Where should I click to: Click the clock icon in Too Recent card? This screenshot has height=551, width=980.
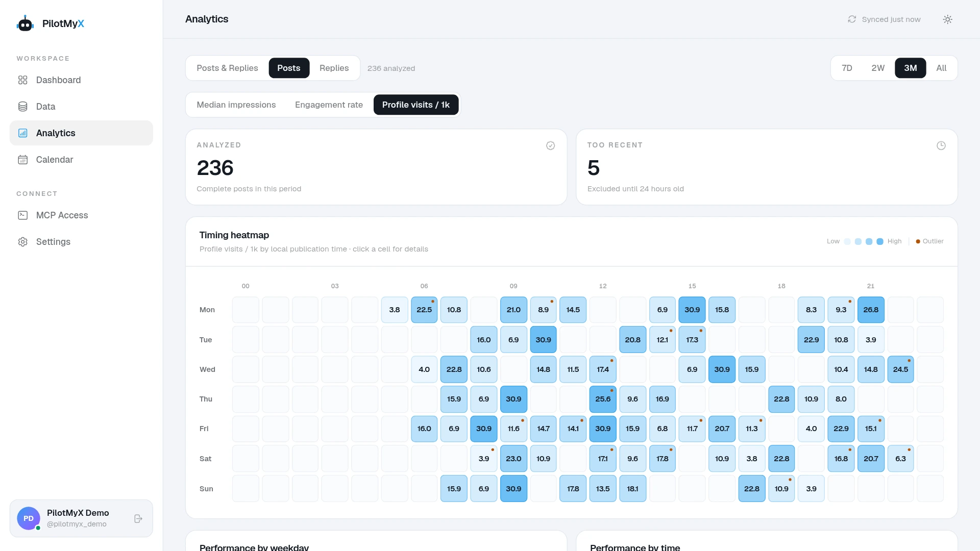click(x=941, y=145)
